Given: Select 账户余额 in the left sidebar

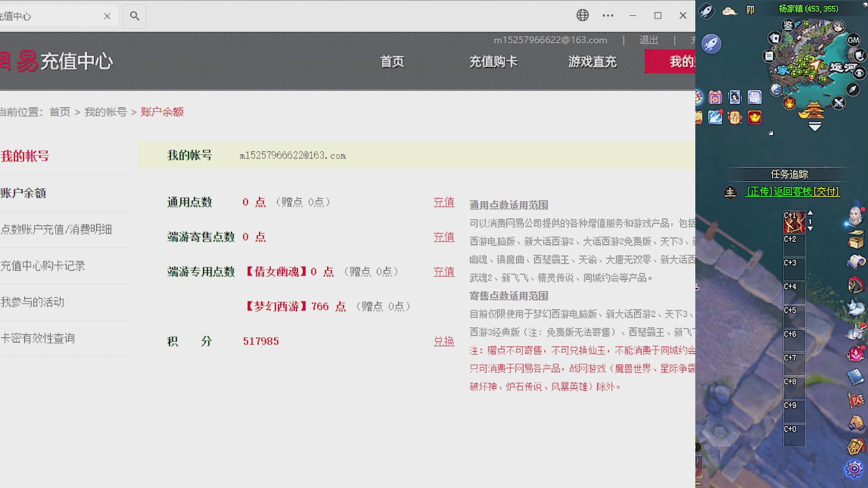Looking at the screenshot, I should [23, 193].
